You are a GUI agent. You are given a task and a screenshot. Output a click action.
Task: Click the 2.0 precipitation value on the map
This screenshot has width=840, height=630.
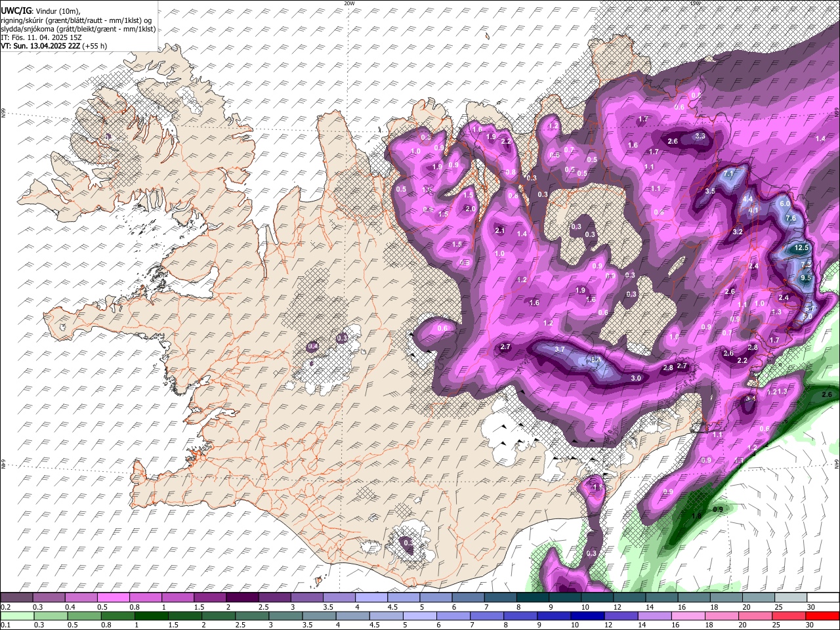(470, 209)
